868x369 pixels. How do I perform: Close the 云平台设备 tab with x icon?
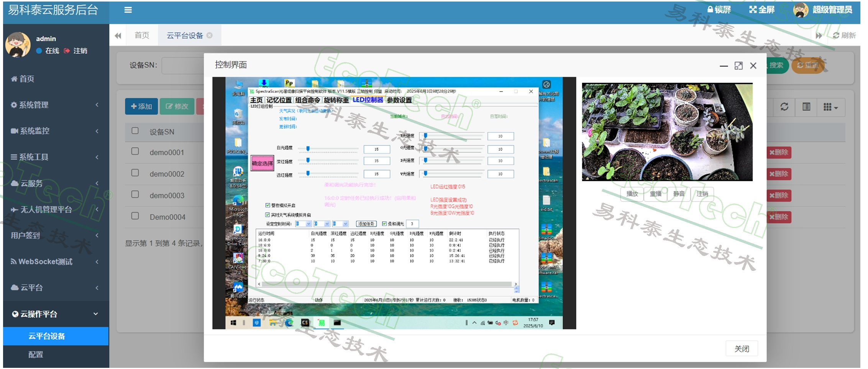tap(210, 35)
